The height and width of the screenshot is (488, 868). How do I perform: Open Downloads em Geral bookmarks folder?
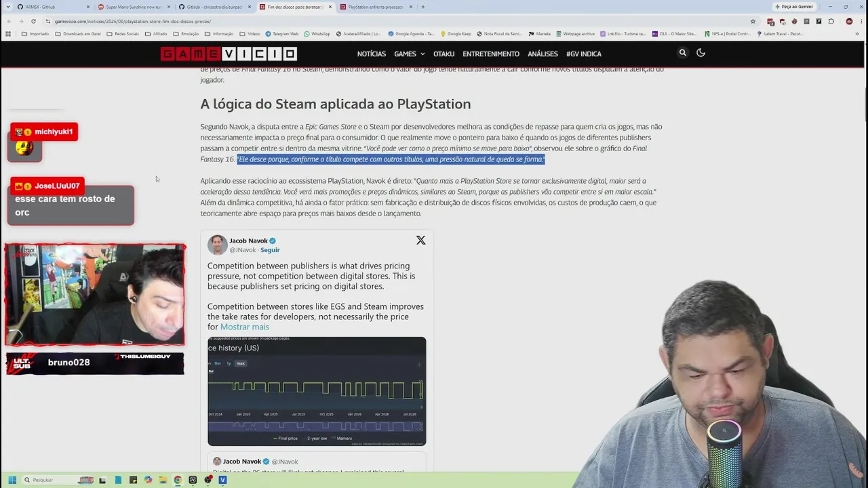[78, 33]
